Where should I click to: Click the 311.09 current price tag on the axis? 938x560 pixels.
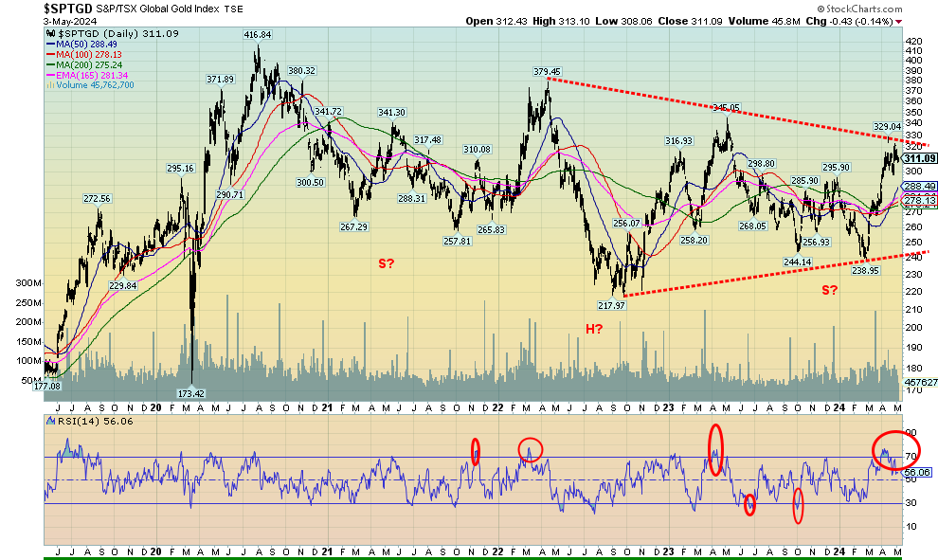pos(917,158)
